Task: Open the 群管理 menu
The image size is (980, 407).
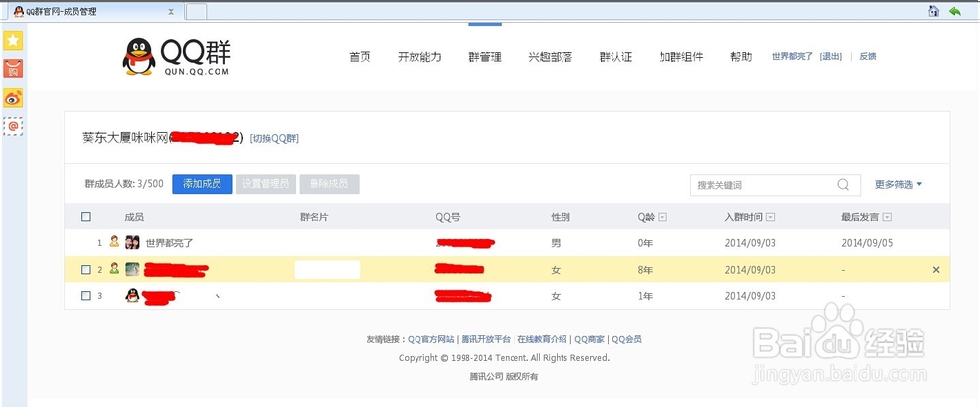Action: pyautogui.click(x=485, y=56)
